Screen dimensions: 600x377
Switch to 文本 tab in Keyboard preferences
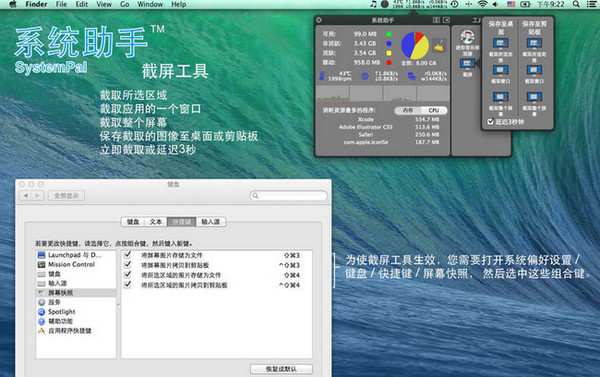pos(156,222)
